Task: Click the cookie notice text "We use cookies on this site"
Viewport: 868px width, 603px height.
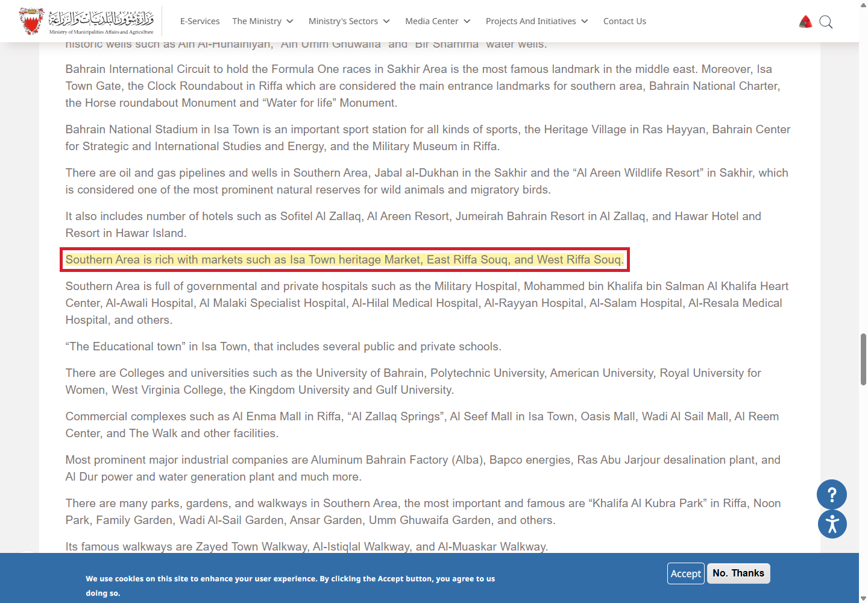Action: (x=291, y=586)
